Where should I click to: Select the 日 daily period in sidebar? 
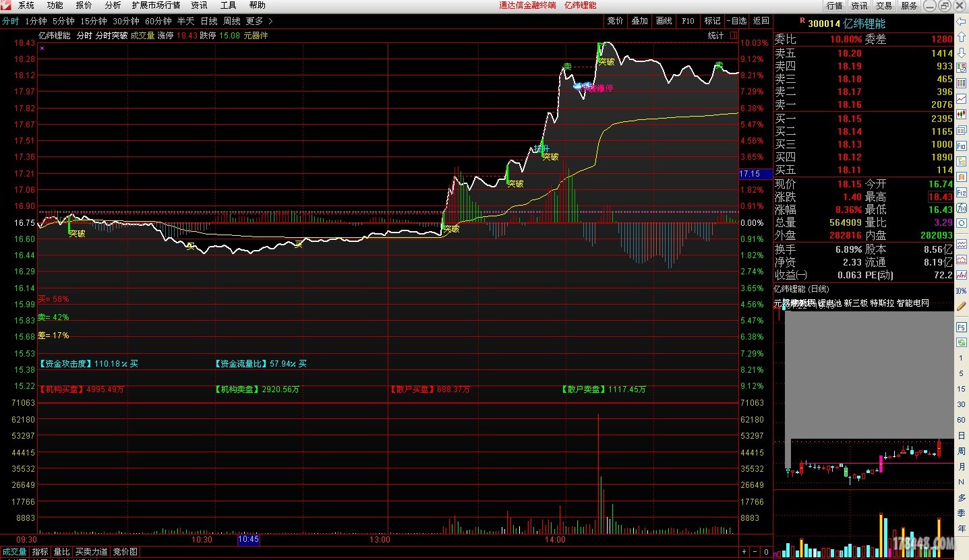point(962,435)
